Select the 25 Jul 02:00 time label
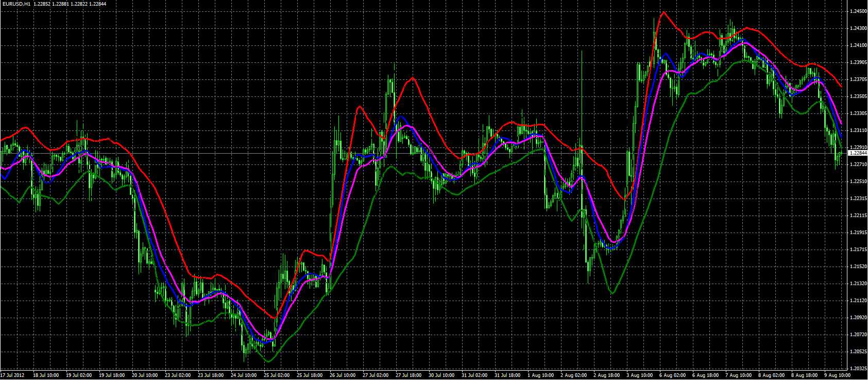The image size is (868, 380). 277,375
